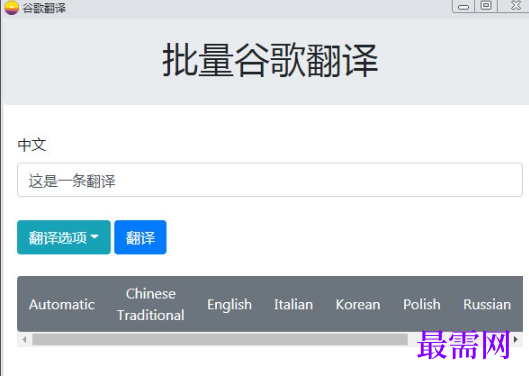The height and width of the screenshot is (376, 529).
Task: Click the scrollbar left arrow
Action: point(24,340)
